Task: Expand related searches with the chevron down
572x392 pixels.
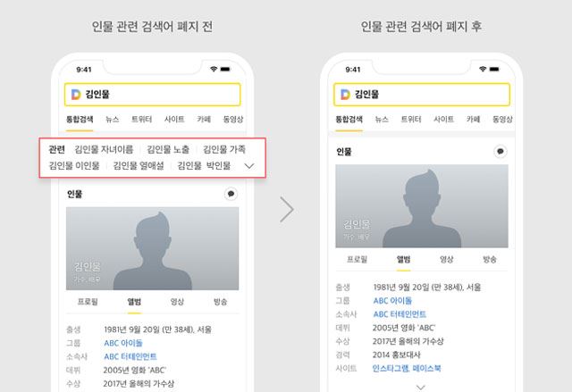Action: coord(249,166)
